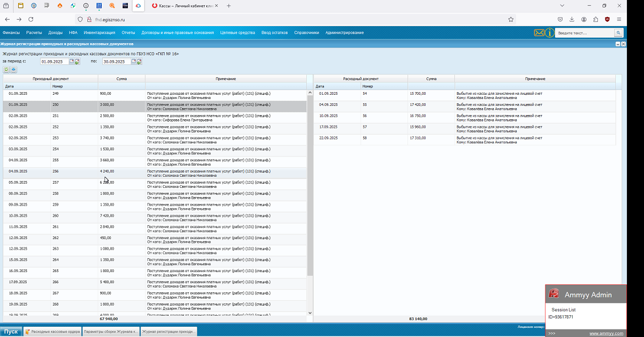
Task: Open the yellow info circle icon
Action: pyautogui.click(x=550, y=33)
